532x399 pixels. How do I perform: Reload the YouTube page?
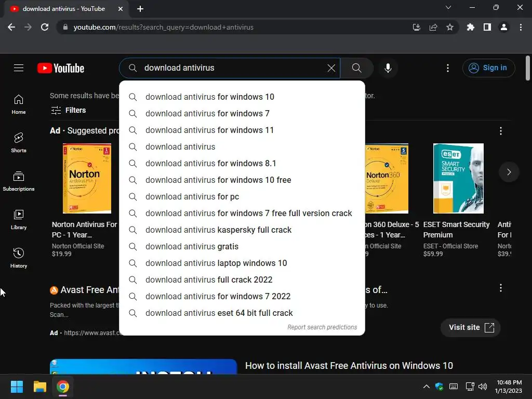(45, 27)
